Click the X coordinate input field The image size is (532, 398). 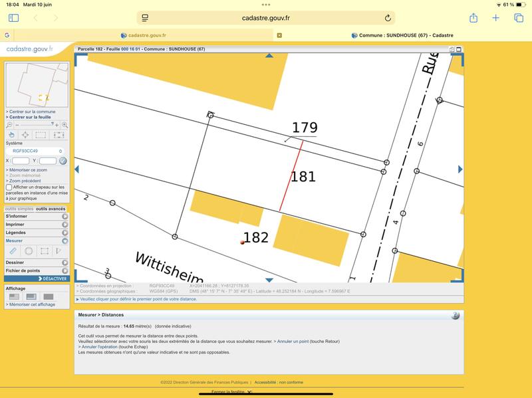[21, 161]
